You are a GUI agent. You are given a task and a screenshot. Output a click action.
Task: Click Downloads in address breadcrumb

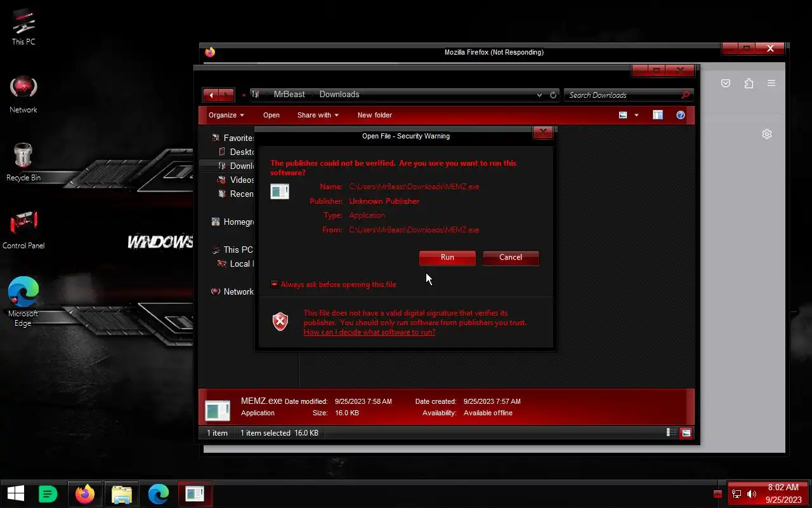coord(339,94)
